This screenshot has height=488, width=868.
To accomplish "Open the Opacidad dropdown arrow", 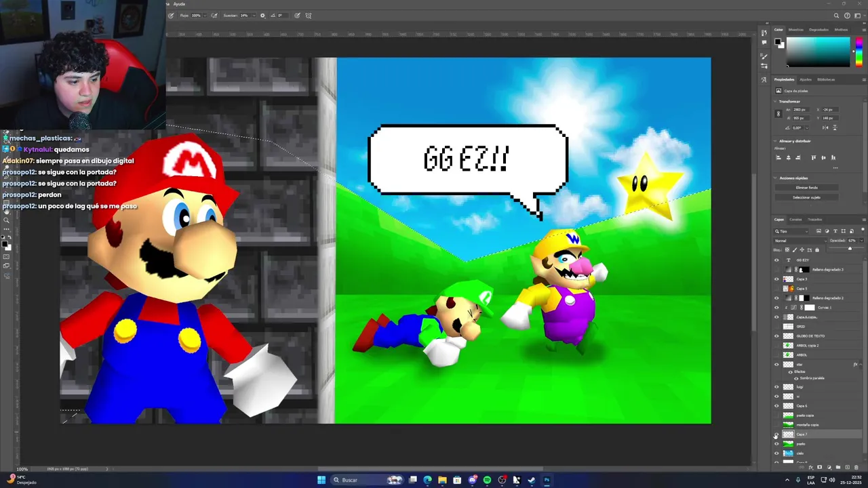I will (861, 241).
